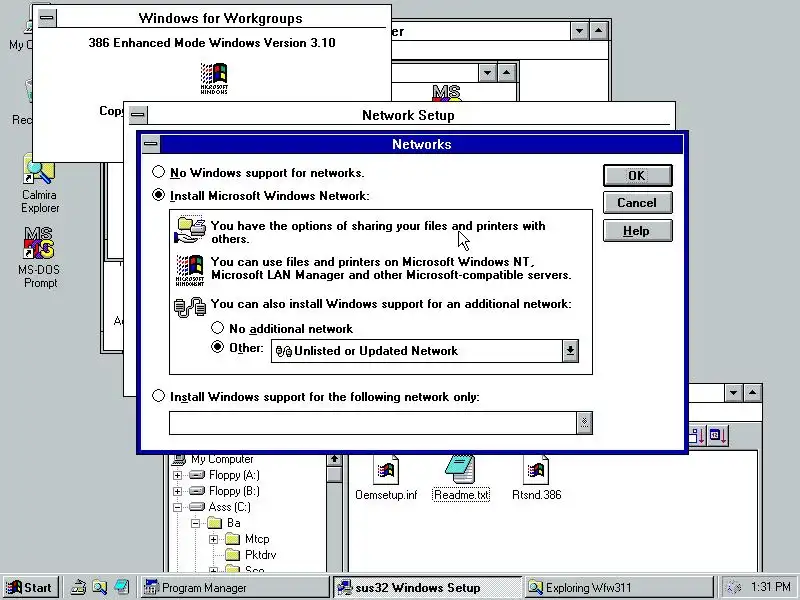800x600 pixels.
Task: Collapse the Asss (C:) drive node
Action: pyautogui.click(x=178, y=507)
